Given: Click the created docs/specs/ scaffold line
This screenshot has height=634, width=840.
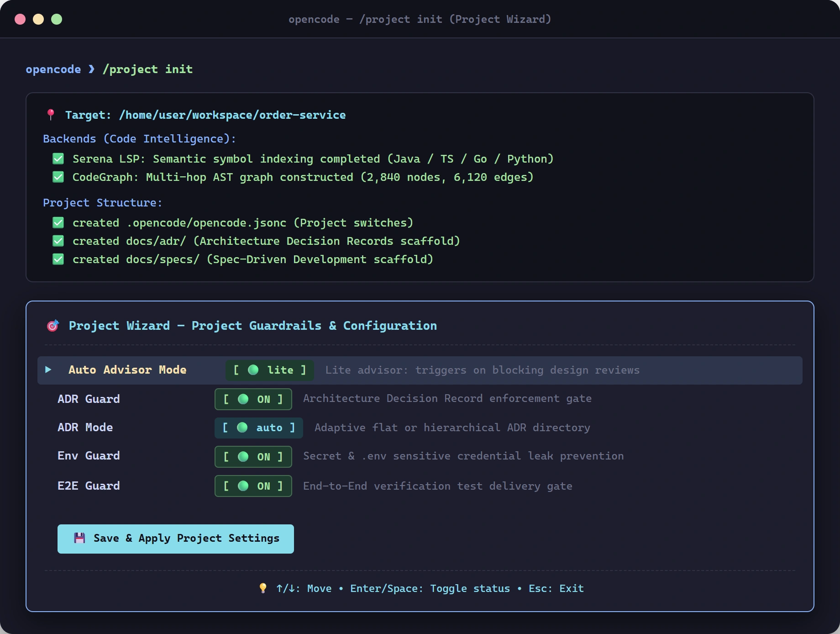Looking at the screenshot, I should [x=253, y=259].
